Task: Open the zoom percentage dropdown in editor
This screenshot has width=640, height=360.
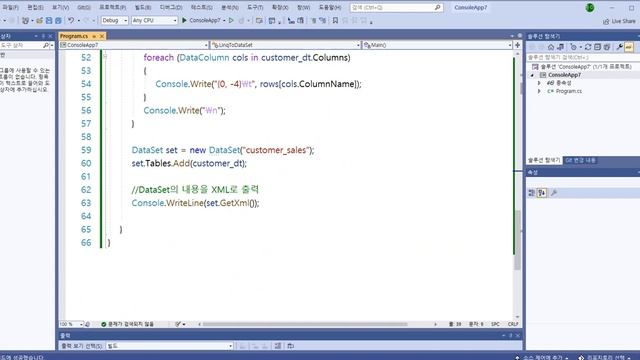Action: (71, 324)
